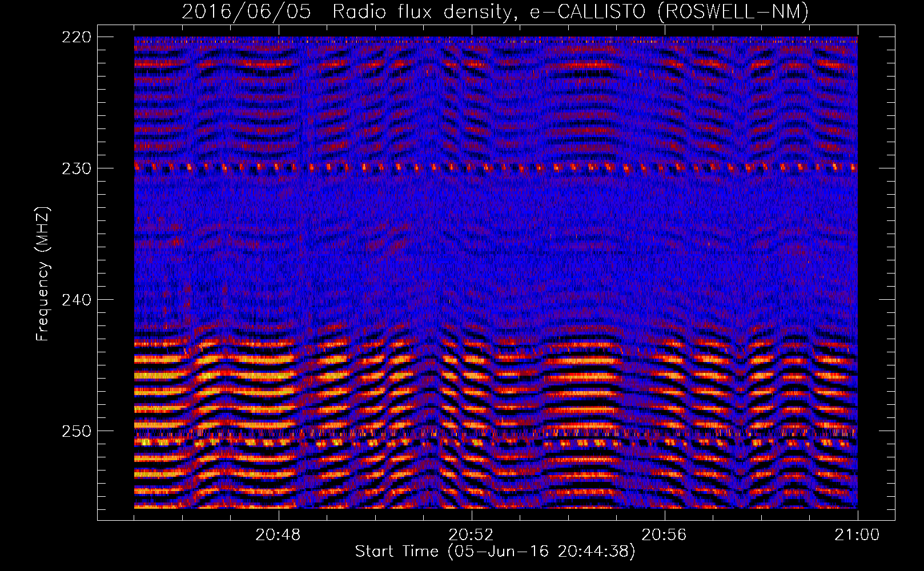
Task: Select the plot title 'Radio flux density, e-CALLISTO (ROSWELL-NM)'
Action: (570, 12)
